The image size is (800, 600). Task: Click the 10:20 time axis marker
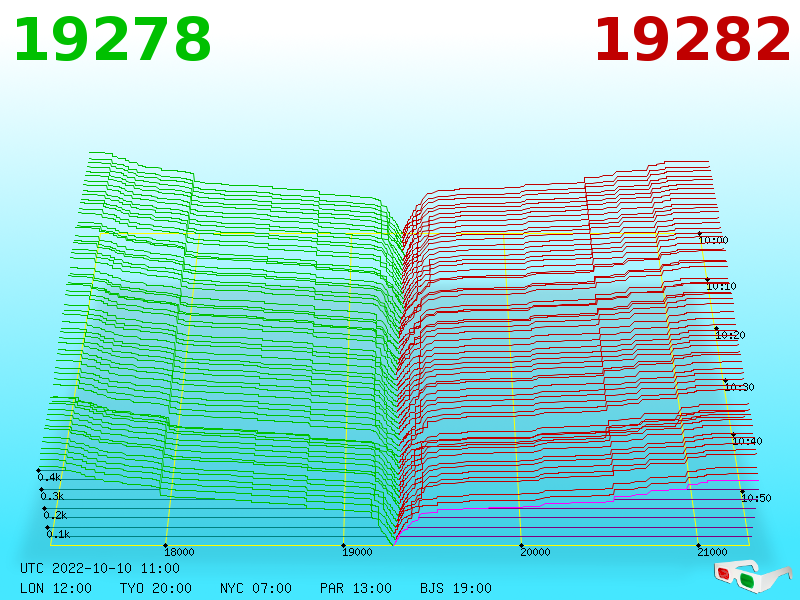point(730,335)
